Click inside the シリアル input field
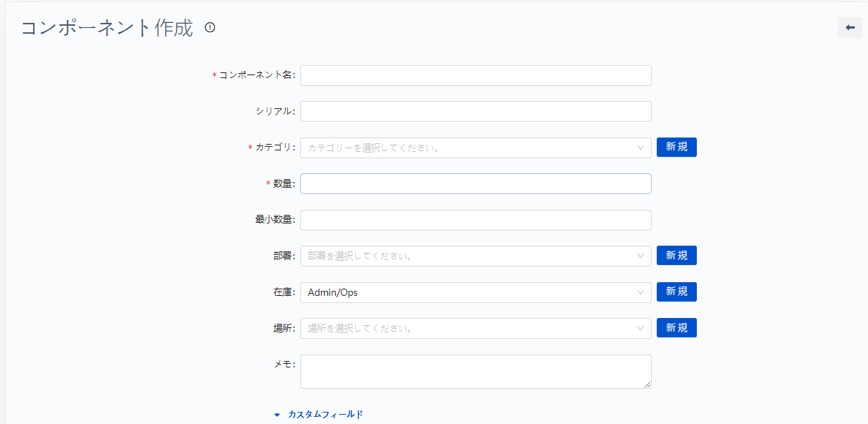 click(475, 111)
